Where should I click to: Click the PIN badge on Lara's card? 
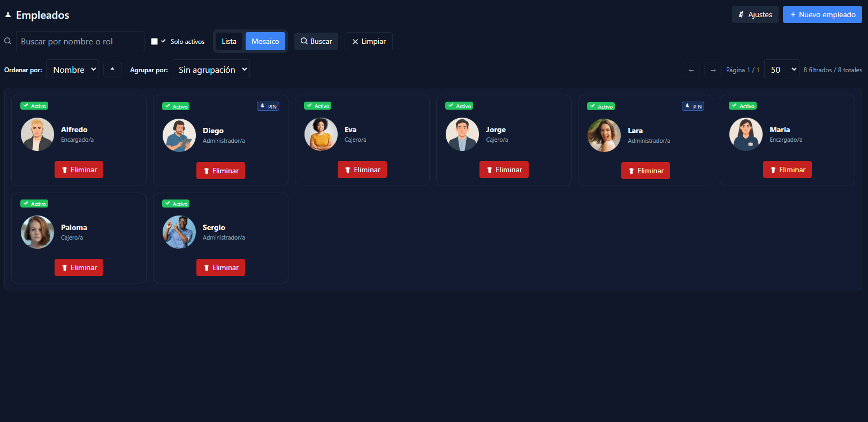click(x=693, y=106)
